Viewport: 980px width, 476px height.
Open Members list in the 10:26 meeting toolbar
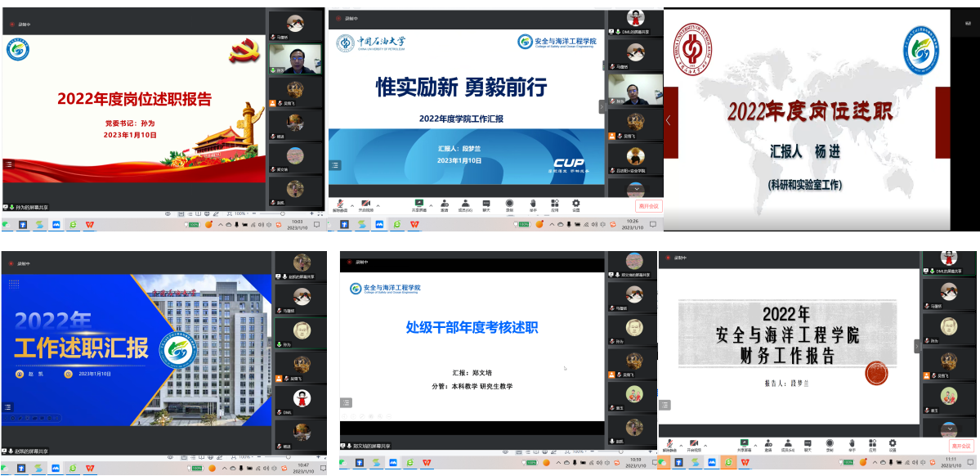click(465, 204)
